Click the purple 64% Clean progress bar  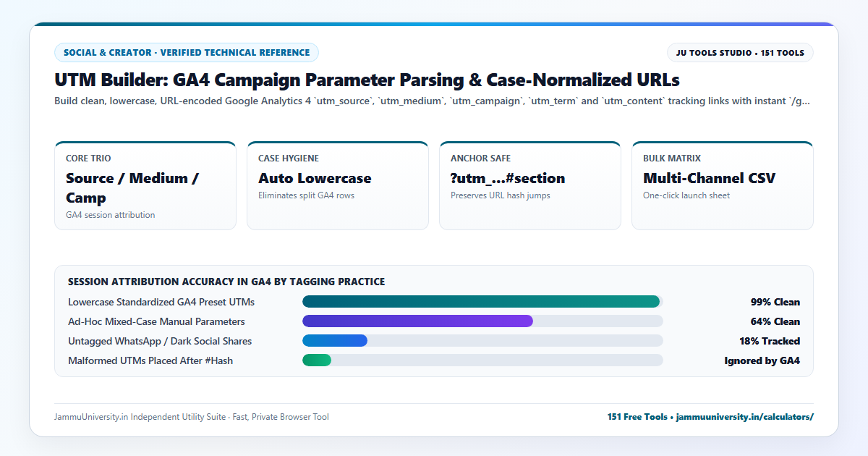coord(417,321)
